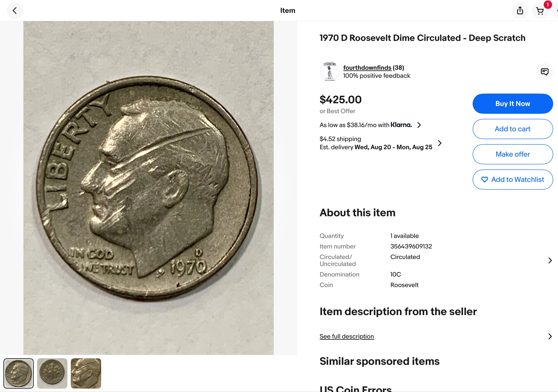Open See full description link
Image resolution: width=558 pixels, height=392 pixels.
(x=347, y=336)
